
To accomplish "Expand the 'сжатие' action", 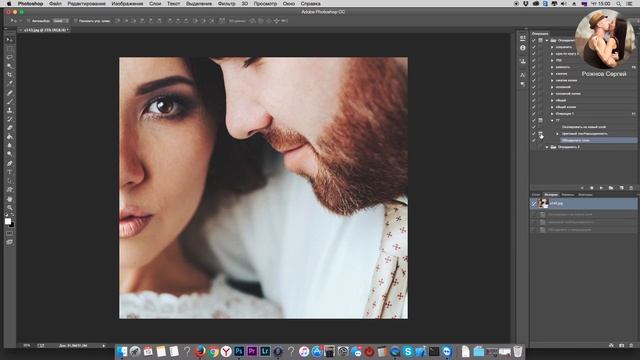I will pos(552,73).
